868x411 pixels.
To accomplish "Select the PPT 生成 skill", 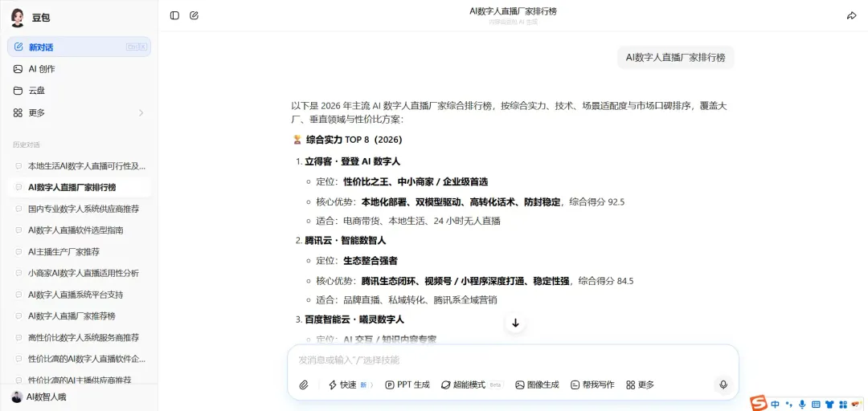I will [x=407, y=385].
